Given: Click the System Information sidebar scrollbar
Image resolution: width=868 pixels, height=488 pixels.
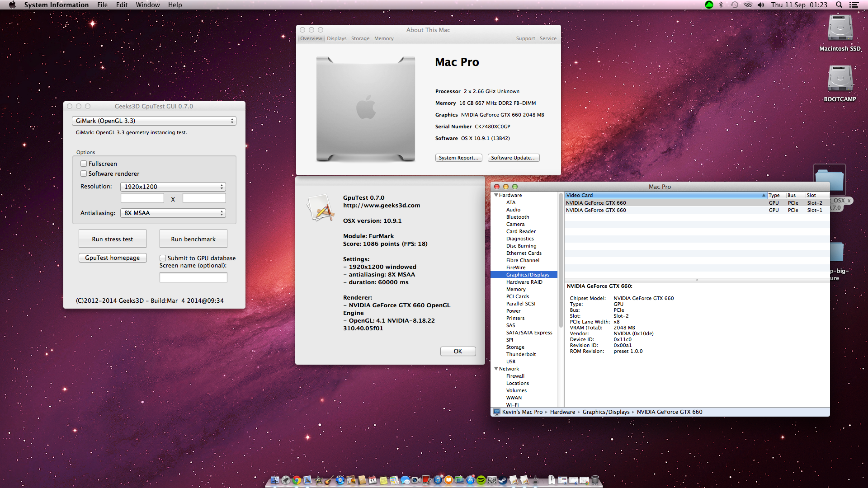Looking at the screenshot, I should (561, 260).
